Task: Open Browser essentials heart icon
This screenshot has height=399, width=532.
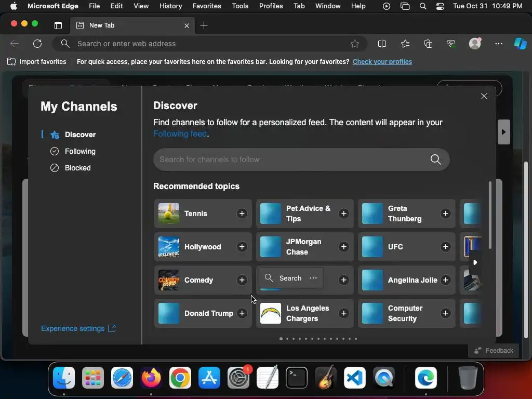Action: point(451,44)
